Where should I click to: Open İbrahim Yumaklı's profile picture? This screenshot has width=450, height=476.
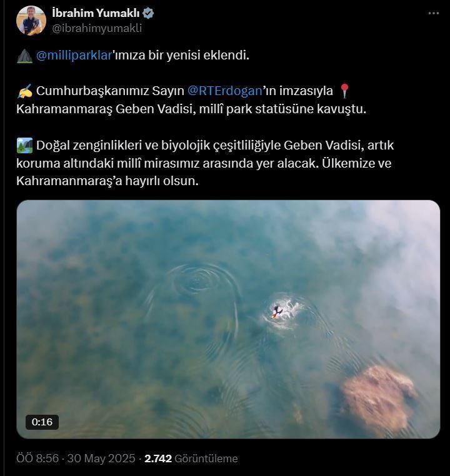31,21
